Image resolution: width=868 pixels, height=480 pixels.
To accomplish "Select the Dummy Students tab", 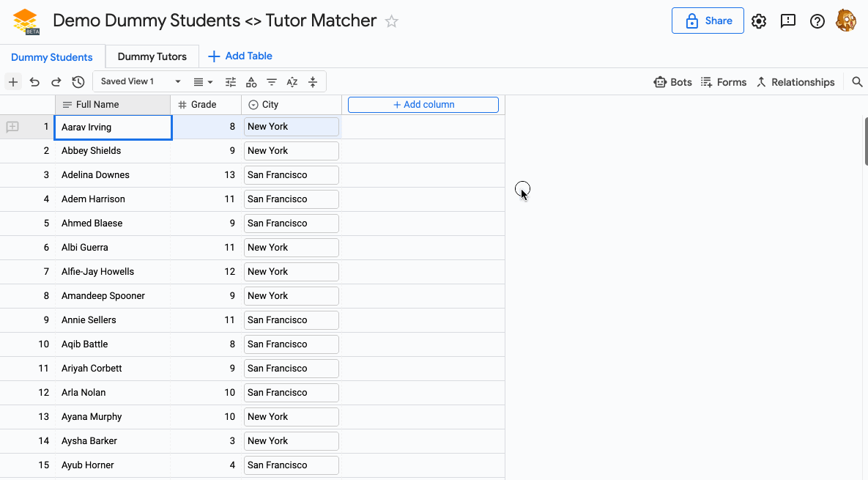I will click(52, 56).
